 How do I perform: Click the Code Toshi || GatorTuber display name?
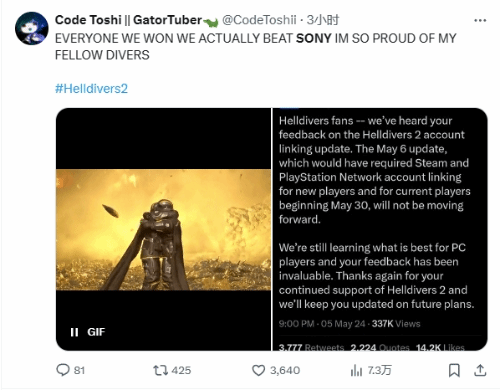point(128,20)
